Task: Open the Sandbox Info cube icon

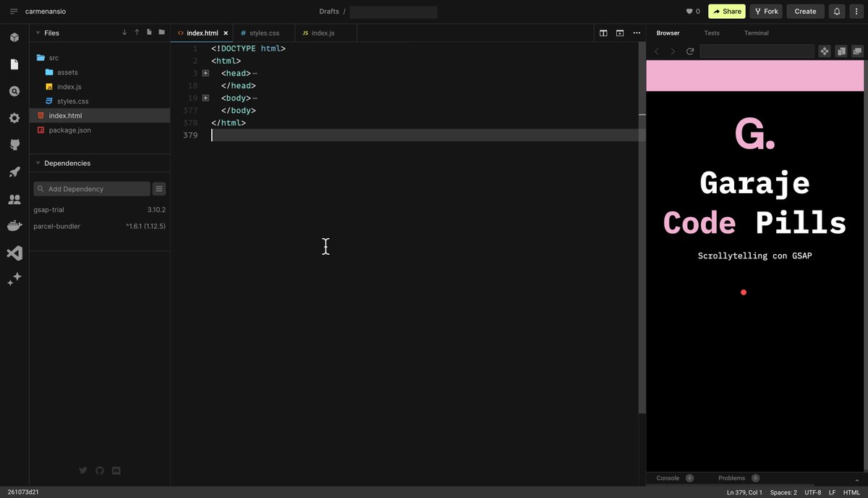Action: pyautogui.click(x=14, y=38)
